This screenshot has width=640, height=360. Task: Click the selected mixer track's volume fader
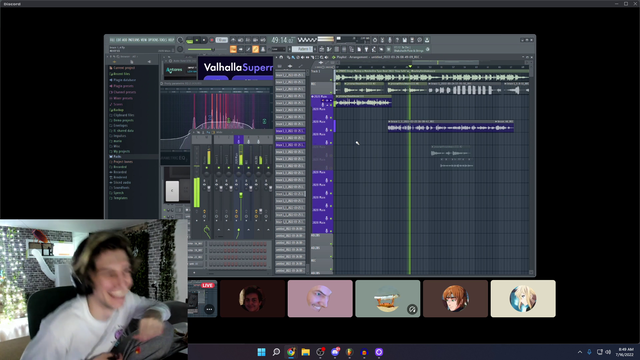point(241,195)
